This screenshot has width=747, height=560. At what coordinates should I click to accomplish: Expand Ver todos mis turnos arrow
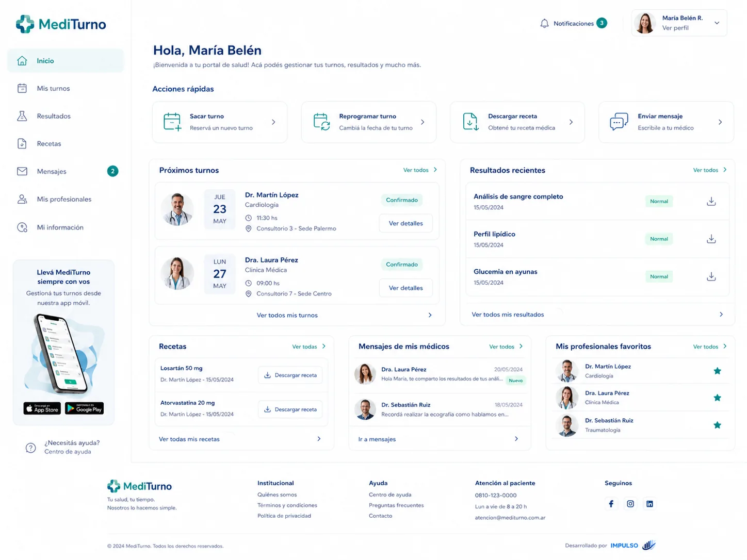point(430,315)
